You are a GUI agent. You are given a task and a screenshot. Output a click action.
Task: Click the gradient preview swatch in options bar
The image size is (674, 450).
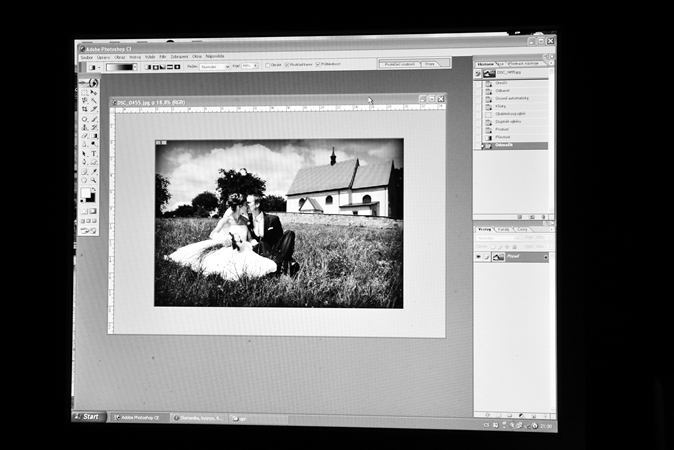click(119, 67)
